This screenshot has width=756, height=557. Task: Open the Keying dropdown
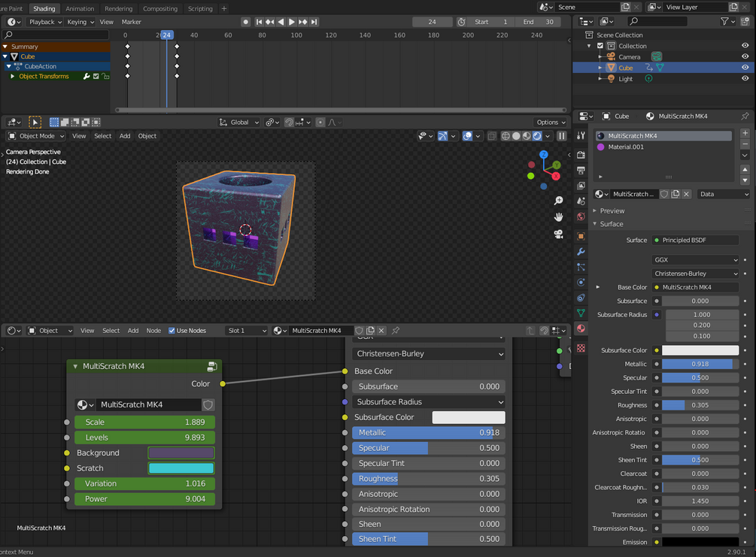[x=80, y=22]
